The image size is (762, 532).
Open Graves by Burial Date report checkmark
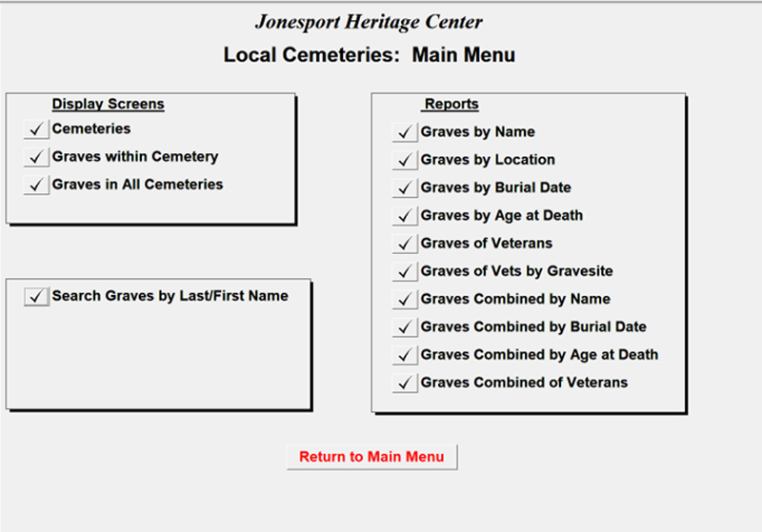[405, 187]
